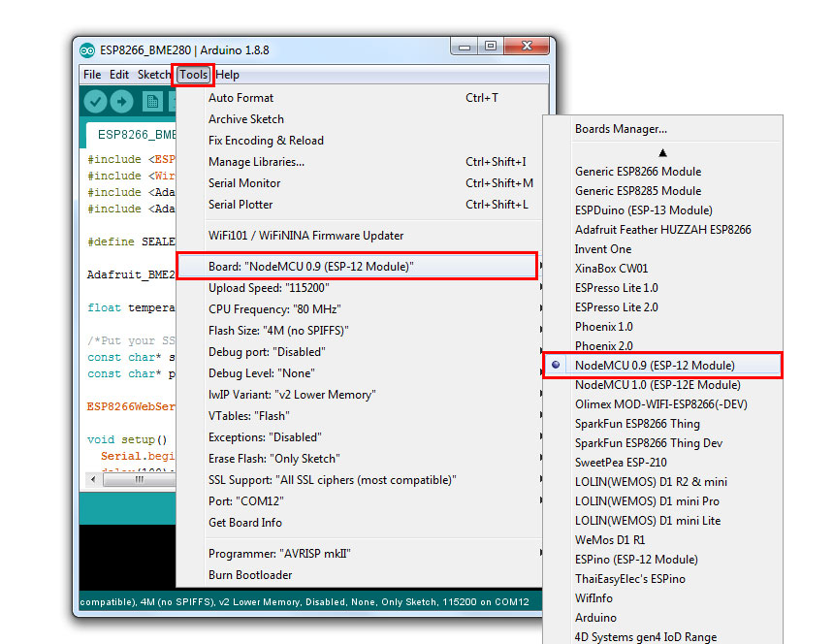Click the New sketch icon
Viewport: 834px width, 644px height.
pyautogui.click(x=152, y=101)
